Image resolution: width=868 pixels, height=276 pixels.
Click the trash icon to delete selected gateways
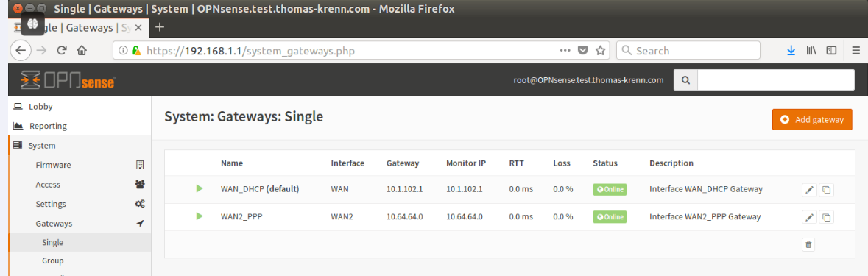click(x=809, y=244)
